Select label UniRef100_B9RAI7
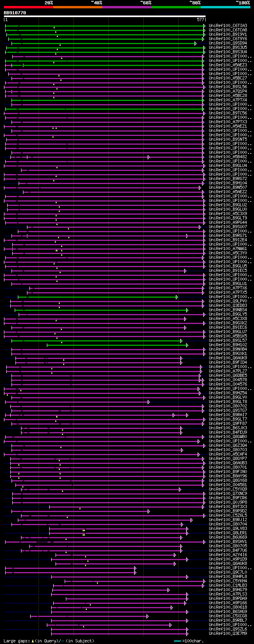 pyautogui.click(x=228, y=415)
